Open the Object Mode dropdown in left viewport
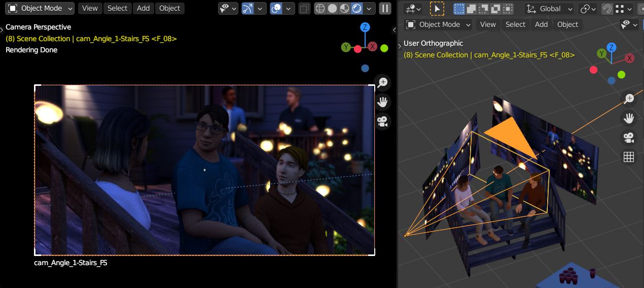644x288 pixels. click(x=41, y=8)
